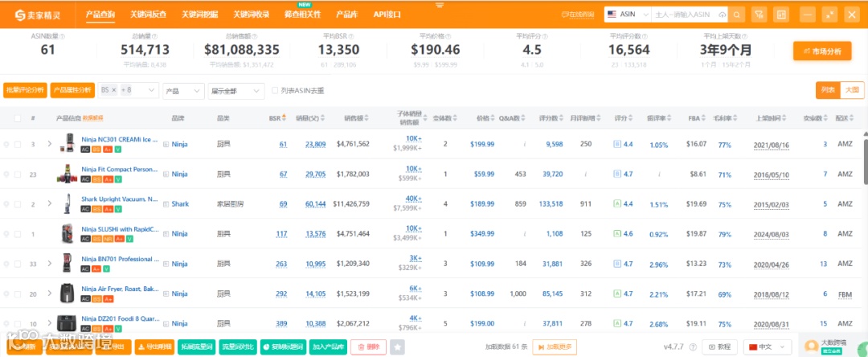Tick the 列表ASIN去重 checkbox

pos(275,90)
